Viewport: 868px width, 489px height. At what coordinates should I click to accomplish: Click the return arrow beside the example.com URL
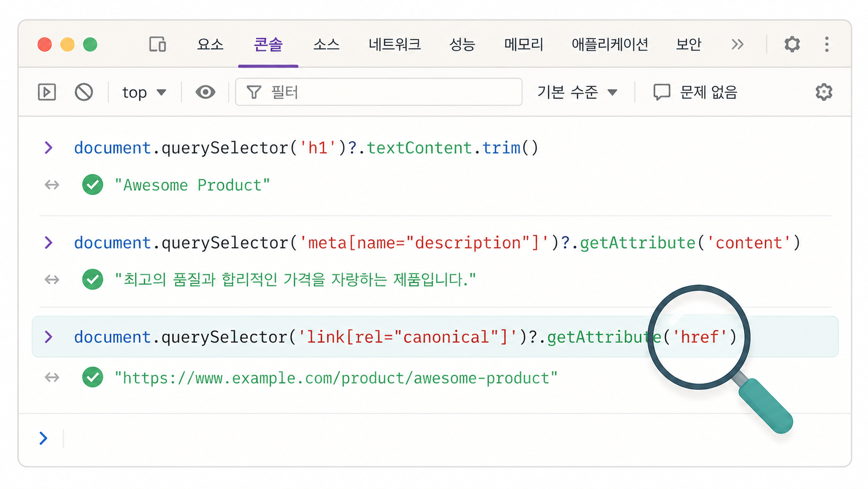tap(52, 377)
